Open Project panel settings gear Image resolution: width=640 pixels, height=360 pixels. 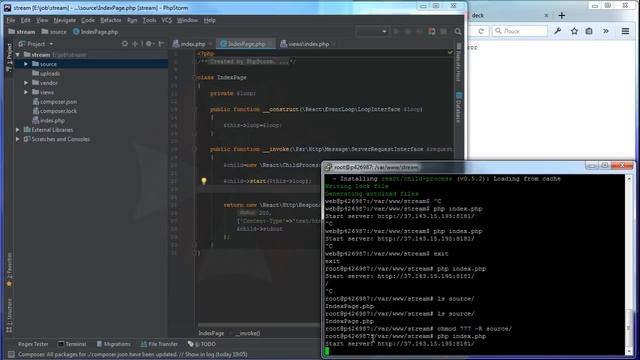149,44
